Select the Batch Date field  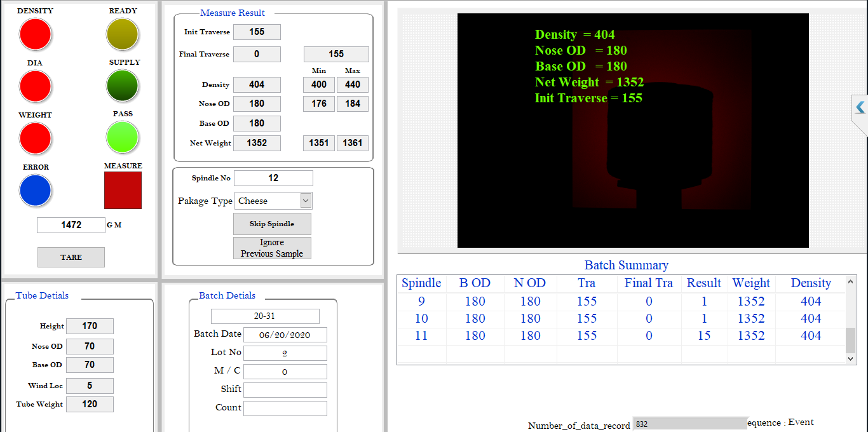tap(285, 335)
